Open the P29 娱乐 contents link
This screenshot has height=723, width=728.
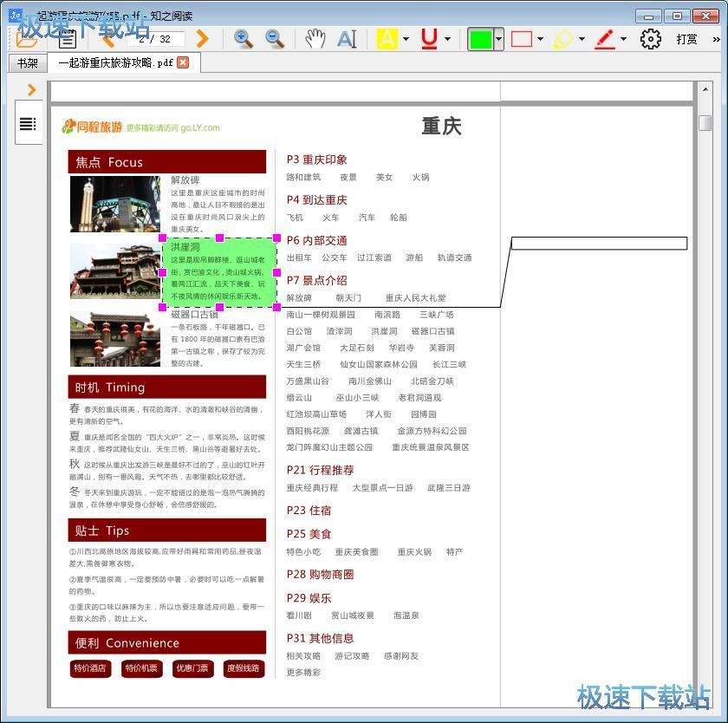click(x=309, y=598)
